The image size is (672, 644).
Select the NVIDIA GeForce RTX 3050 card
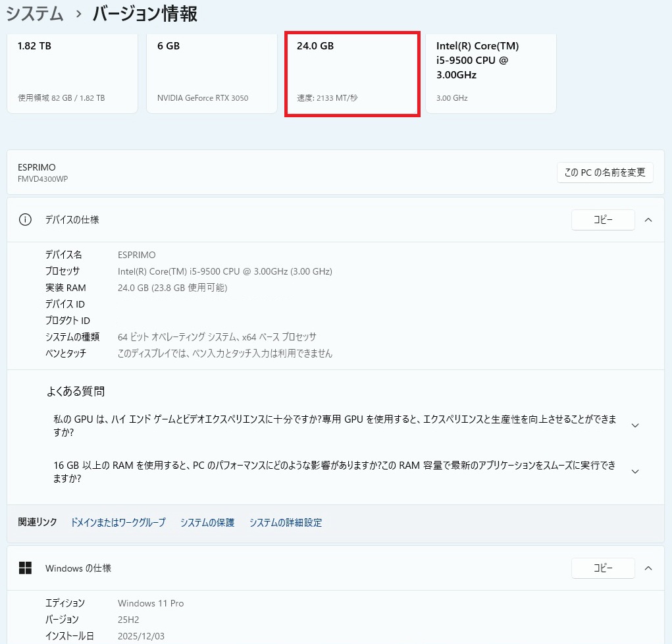(211, 72)
